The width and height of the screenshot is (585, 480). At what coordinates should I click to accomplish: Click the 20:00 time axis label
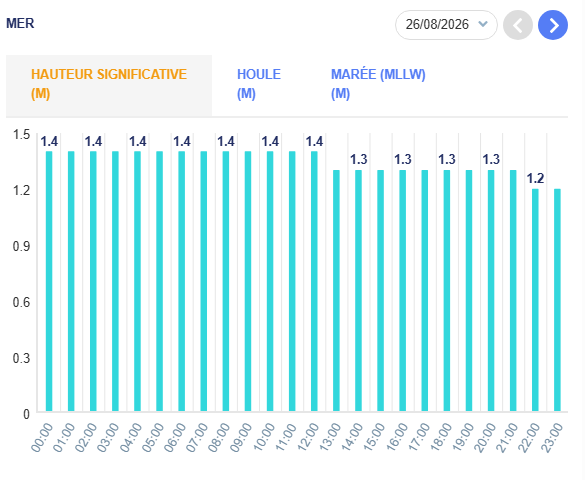pos(484,437)
